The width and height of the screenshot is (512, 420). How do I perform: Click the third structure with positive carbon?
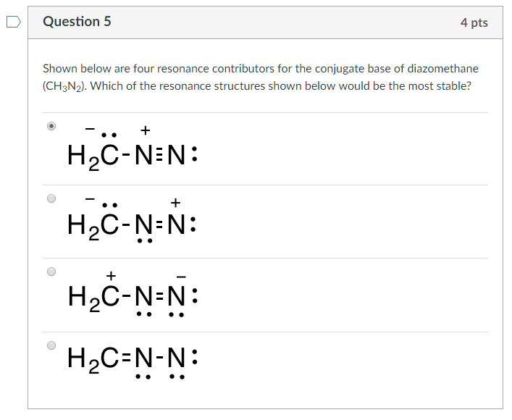pos(133,294)
